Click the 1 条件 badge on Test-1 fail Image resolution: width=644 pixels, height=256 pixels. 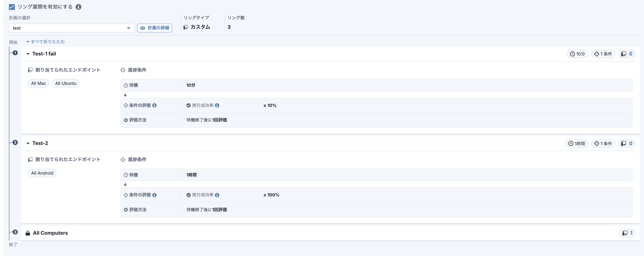point(603,54)
